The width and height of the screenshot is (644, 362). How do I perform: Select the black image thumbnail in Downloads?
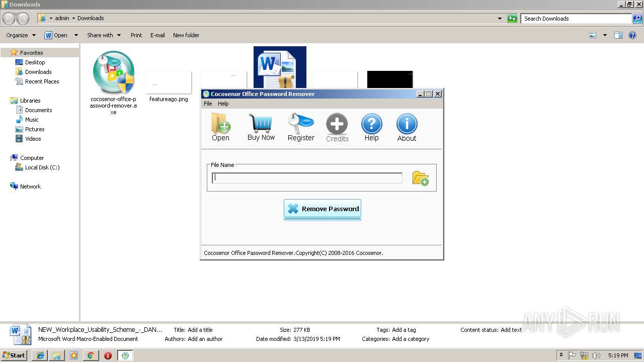coord(390,79)
